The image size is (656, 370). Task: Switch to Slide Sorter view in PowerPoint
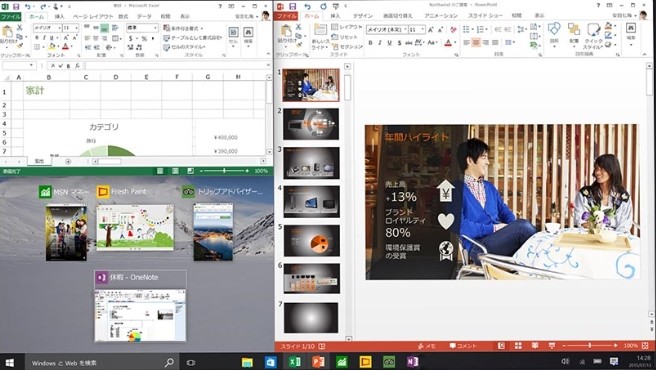(518, 346)
